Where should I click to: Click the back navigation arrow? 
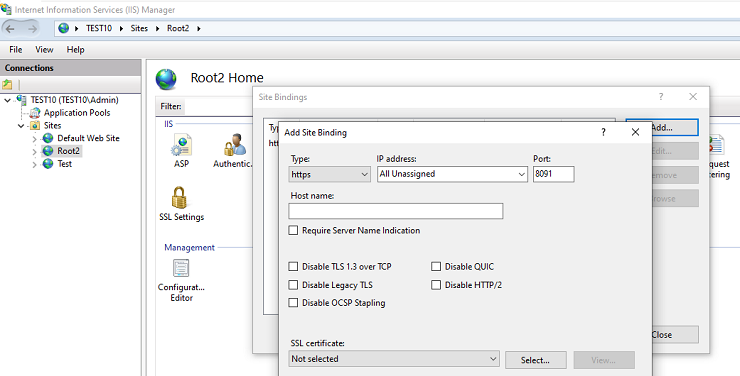pos(10,29)
